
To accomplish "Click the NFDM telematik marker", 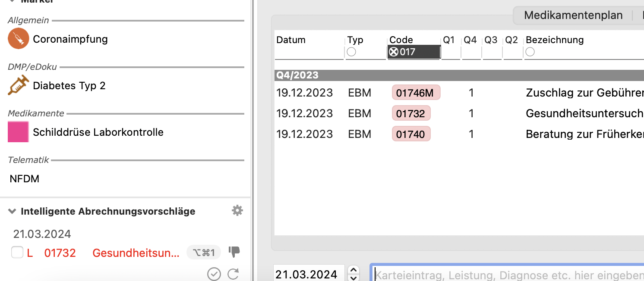I will tap(25, 178).
